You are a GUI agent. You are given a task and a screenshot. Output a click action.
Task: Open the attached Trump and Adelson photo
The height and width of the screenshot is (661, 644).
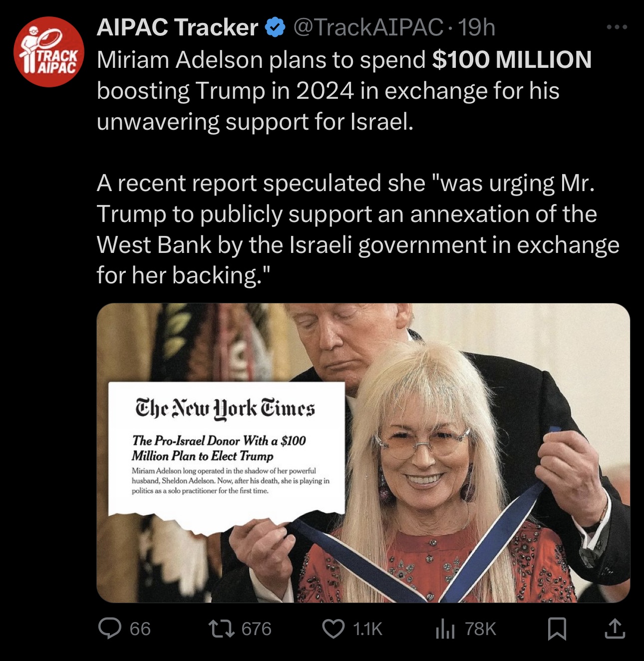363,453
